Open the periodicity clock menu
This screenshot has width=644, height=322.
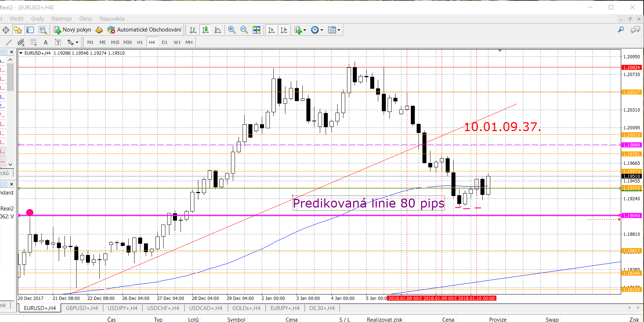[315, 30]
